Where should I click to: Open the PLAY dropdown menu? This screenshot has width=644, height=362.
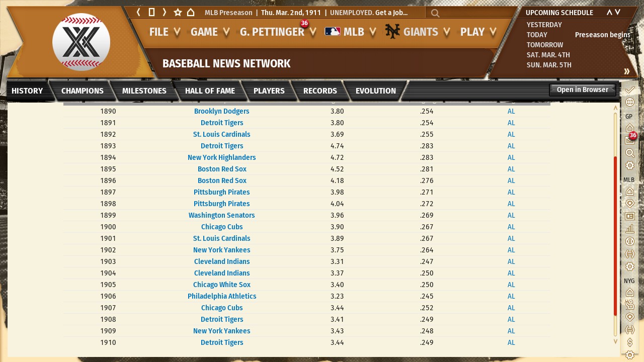(478, 32)
